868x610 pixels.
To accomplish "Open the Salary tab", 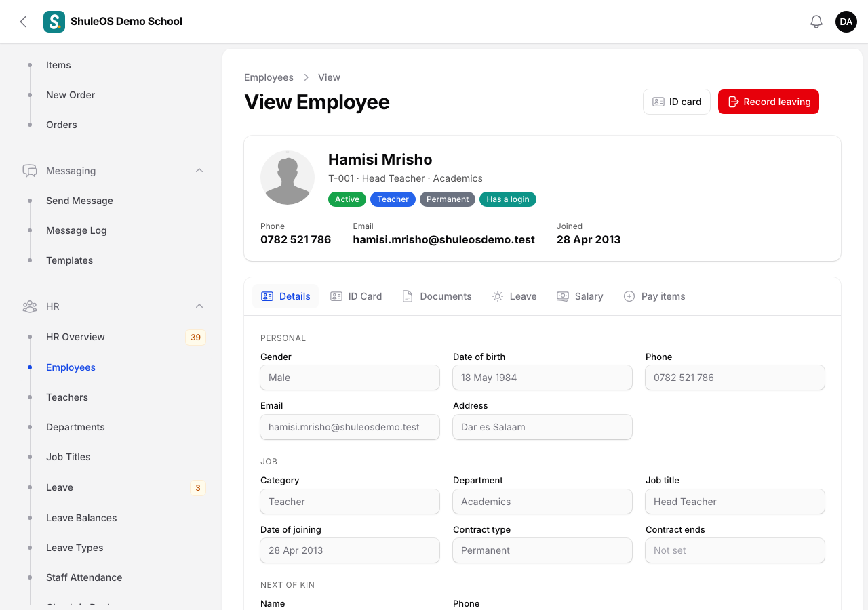I will [x=580, y=296].
